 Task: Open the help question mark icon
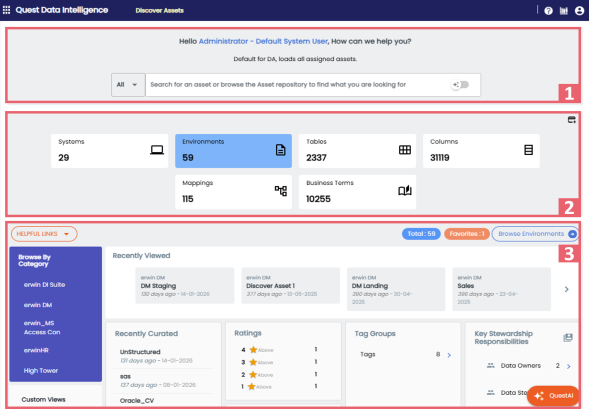(x=548, y=11)
